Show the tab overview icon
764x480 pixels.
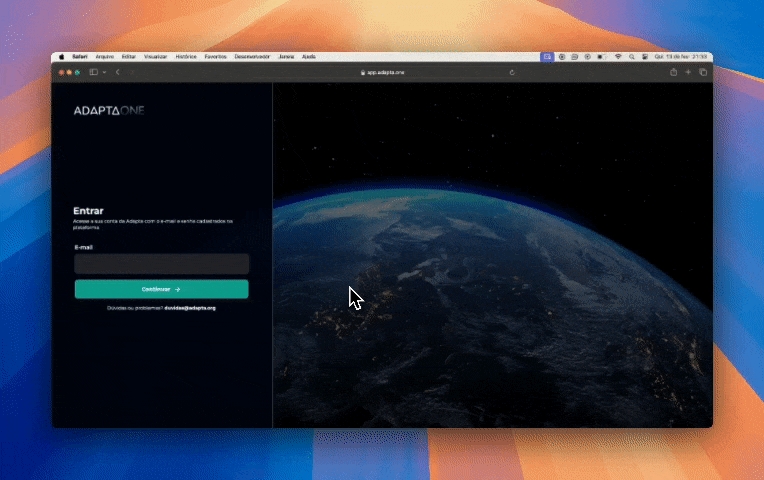pyautogui.click(x=703, y=72)
